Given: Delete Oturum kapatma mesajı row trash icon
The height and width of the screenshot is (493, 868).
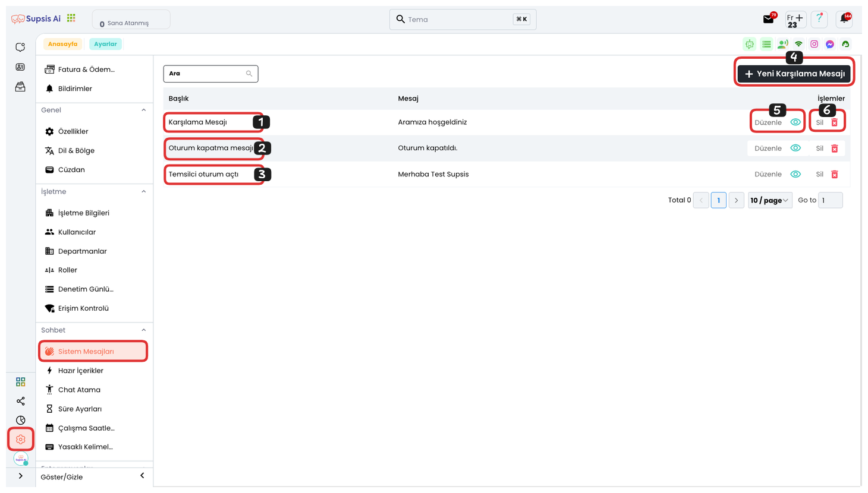Looking at the screenshot, I should 834,148.
